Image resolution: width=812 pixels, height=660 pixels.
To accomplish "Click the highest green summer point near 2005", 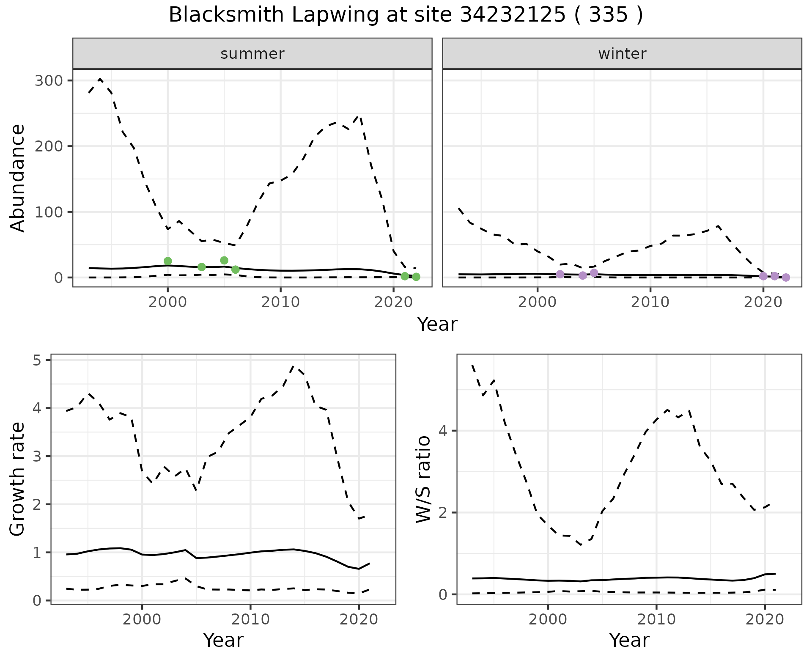I will pyautogui.click(x=224, y=260).
